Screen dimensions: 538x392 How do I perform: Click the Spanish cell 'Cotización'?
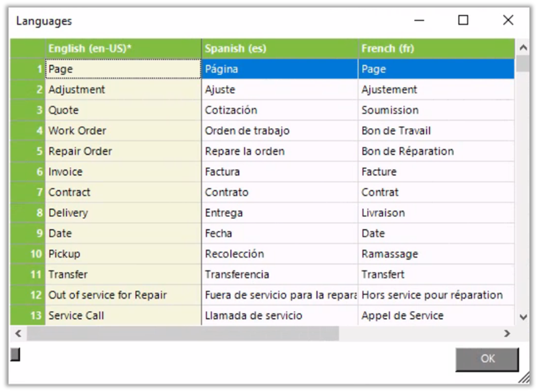[279, 111]
